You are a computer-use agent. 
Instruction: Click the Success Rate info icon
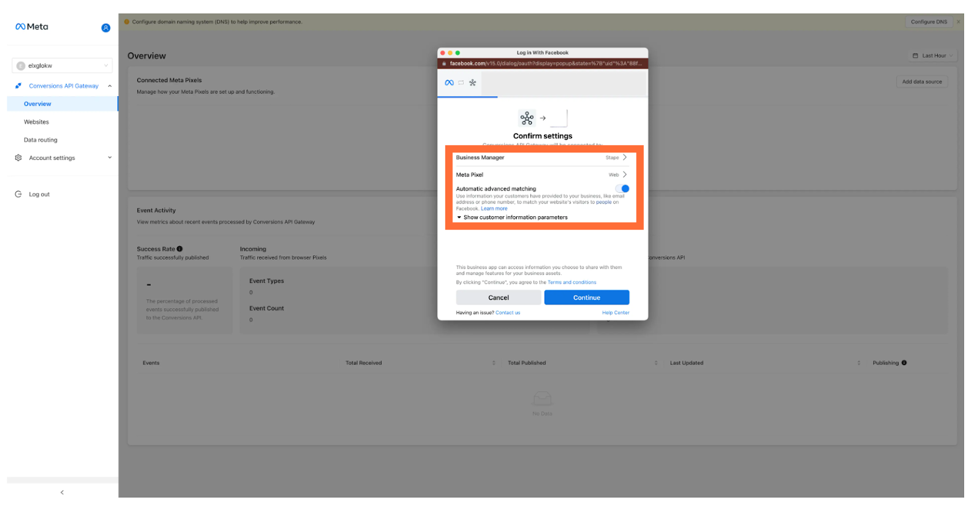pos(179,249)
